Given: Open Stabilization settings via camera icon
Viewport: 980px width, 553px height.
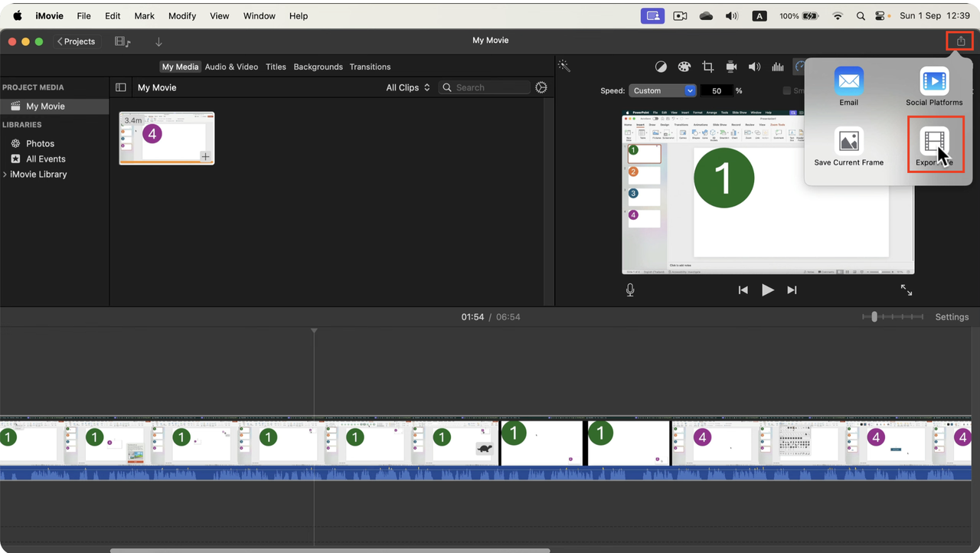Looking at the screenshot, I should point(731,66).
